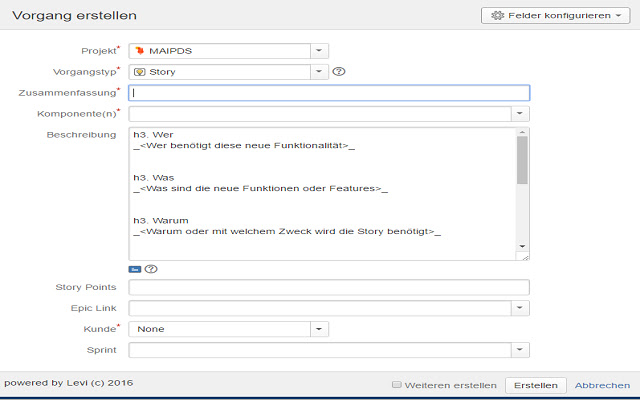Expand the Epic Link dropdown arrow
This screenshot has height=400, width=640.
point(520,308)
